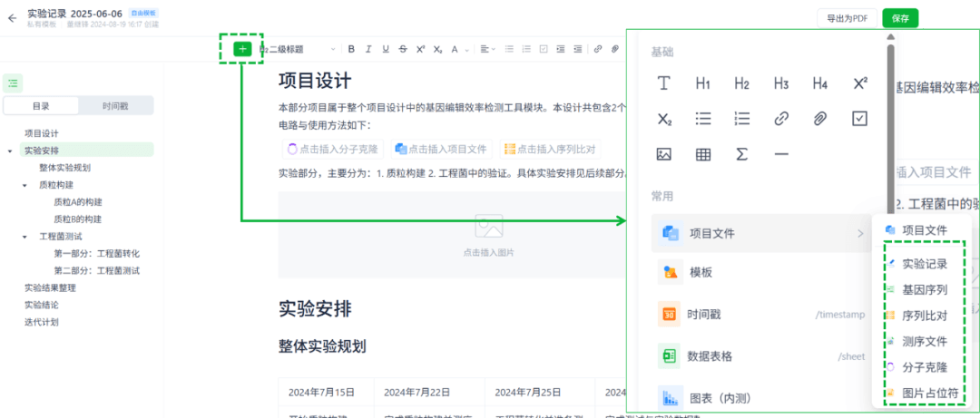The height and width of the screenshot is (418, 980).
Task: Choose 项目文件 in the submenu
Action: click(922, 230)
